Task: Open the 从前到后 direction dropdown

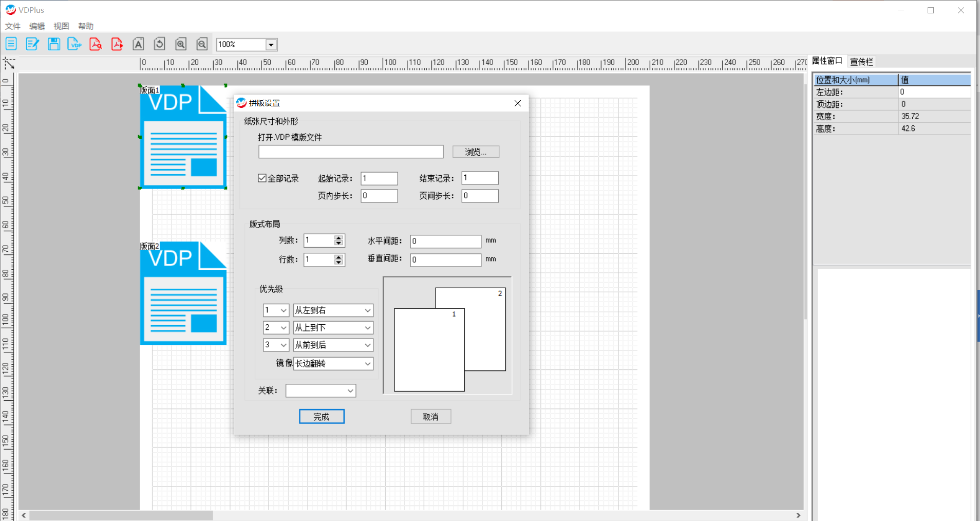Action: 333,345
